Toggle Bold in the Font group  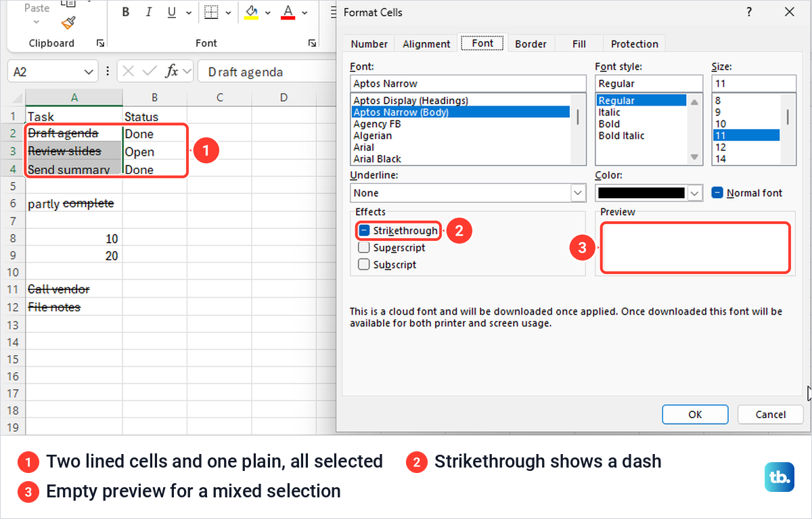(x=126, y=12)
